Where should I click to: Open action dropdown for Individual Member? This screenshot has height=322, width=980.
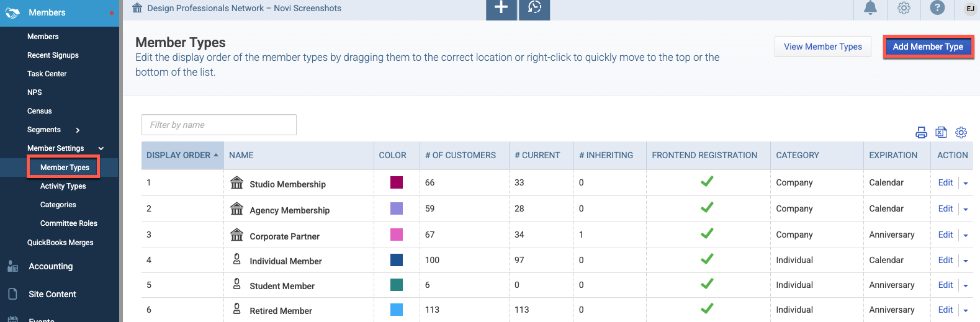click(x=966, y=261)
